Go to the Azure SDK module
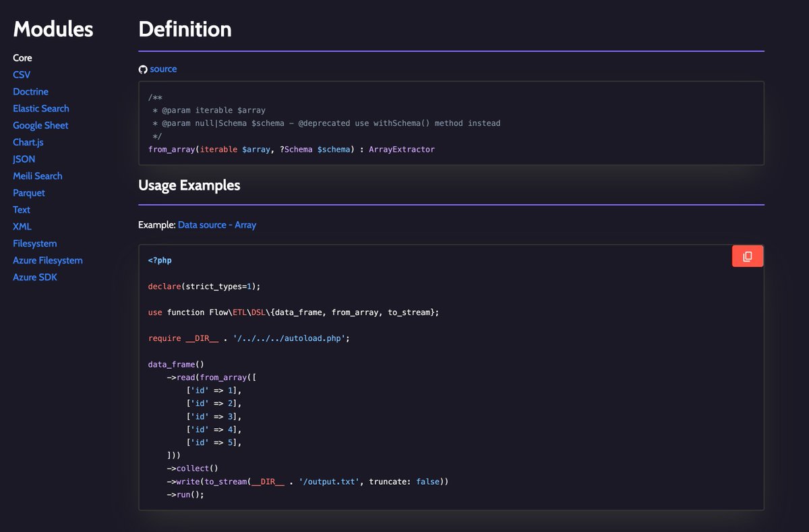This screenshot has width=809, height=532. click(35, 277)
